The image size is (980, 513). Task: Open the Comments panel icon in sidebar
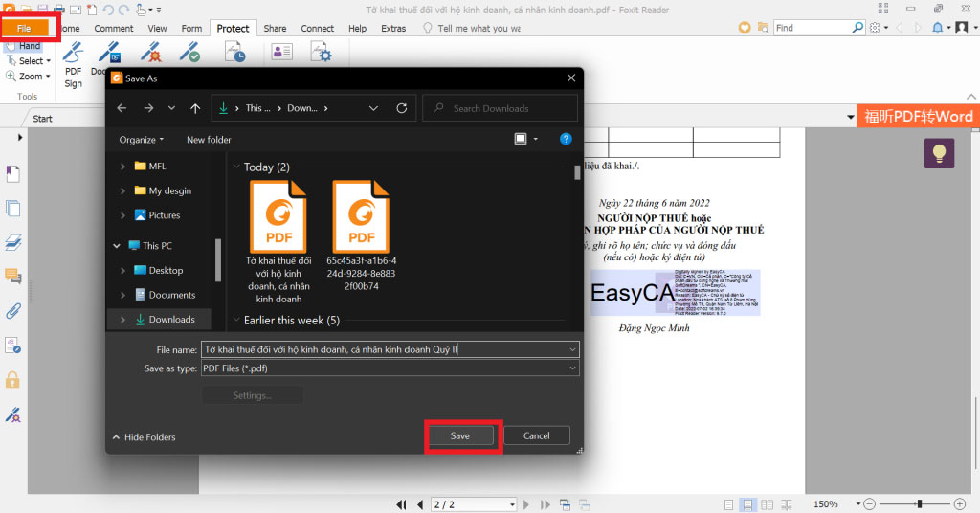point(13,277)
